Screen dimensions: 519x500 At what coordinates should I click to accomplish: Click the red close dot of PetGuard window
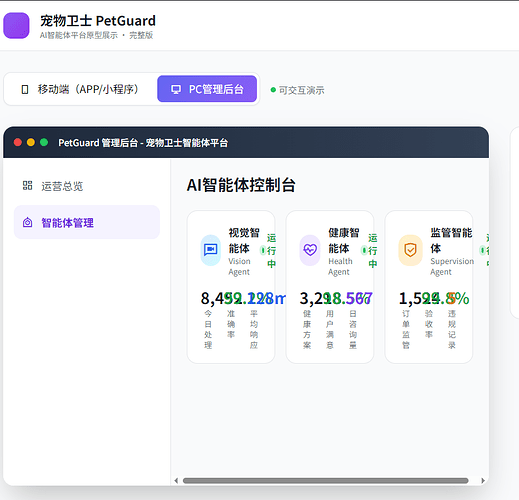click(x=18, y=142)
